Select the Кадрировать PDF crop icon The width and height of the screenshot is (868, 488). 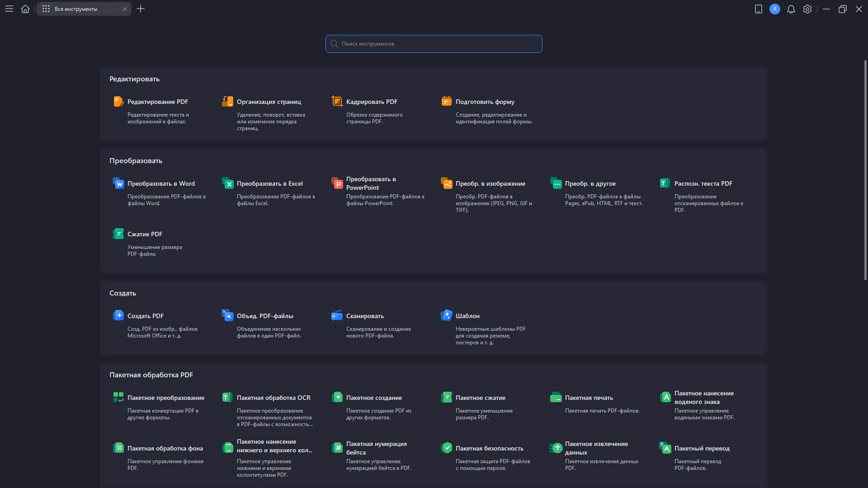[337, 101]
